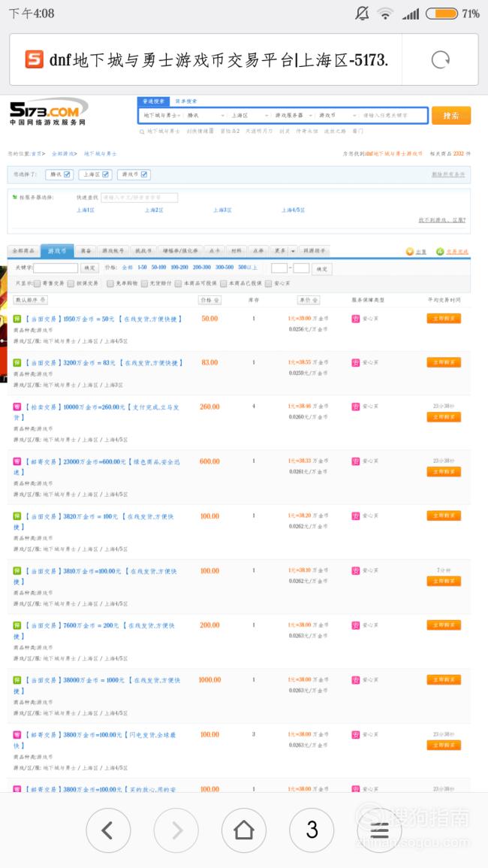Tap the browser address bar URL
The image size is (488, 868).
(218, 60)
